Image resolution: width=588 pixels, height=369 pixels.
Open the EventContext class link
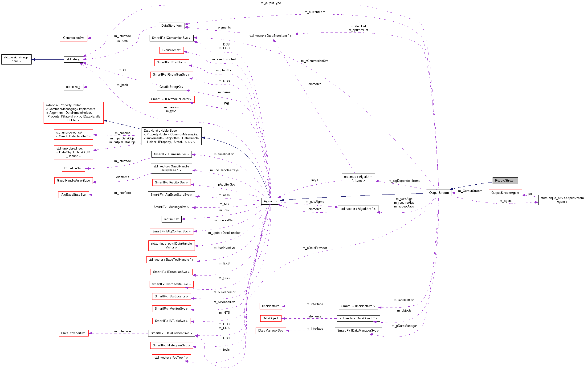click(x=171, y=50)
